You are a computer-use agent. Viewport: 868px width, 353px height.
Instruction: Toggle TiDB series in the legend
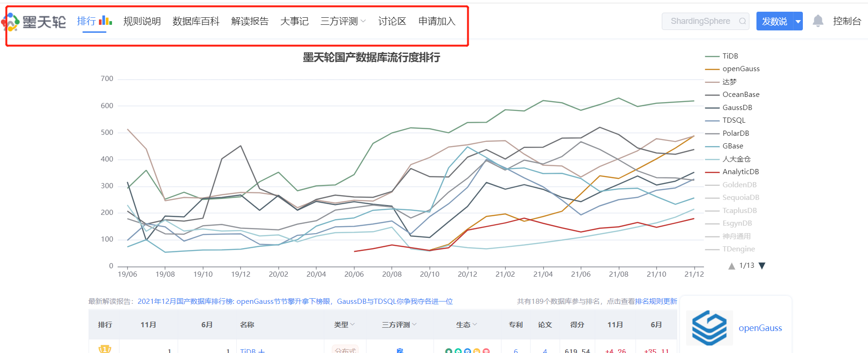(x=722, y=56)
